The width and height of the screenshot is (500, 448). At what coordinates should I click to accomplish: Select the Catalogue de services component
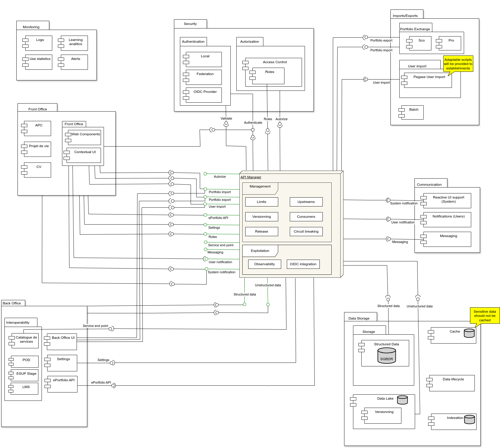(23, 341)
